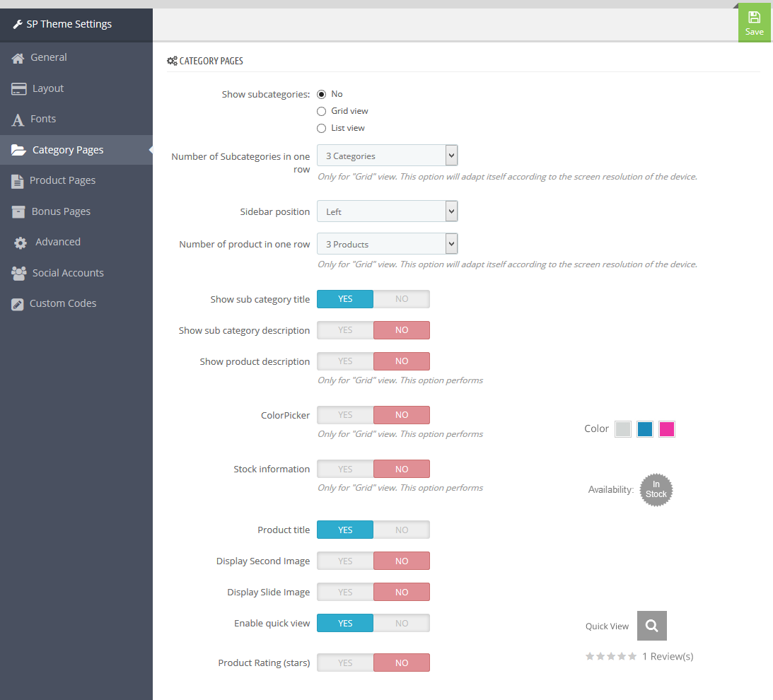Click the review stars rating icon
This screenshot has width=773, height=700.
[611, 656]
